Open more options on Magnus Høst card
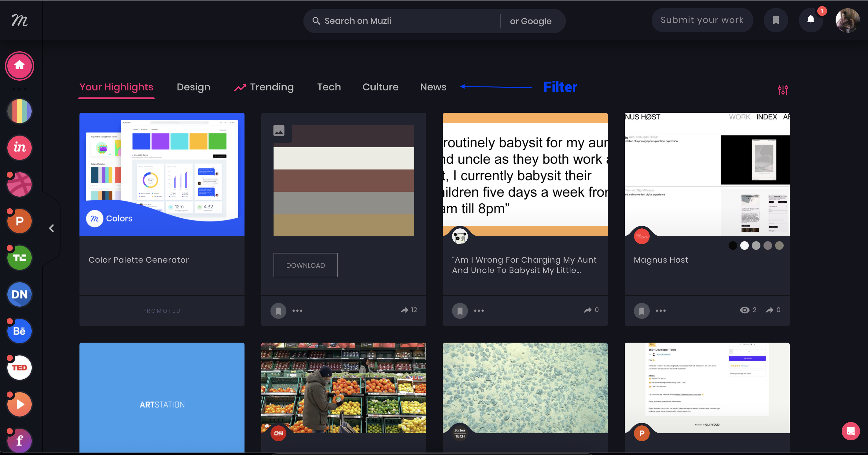This screenshot has height=455, width=868. [660, 311]
